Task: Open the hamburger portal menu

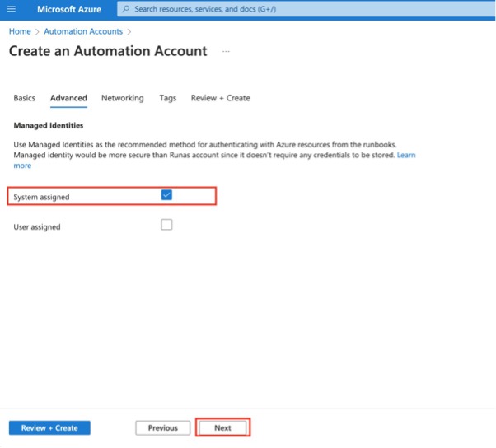Action: pyautogui.click(x=12, y=9)
